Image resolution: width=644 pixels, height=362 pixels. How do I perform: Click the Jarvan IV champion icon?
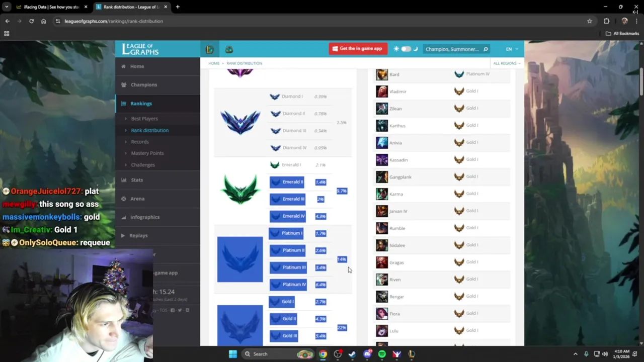(x=382, y=211)
